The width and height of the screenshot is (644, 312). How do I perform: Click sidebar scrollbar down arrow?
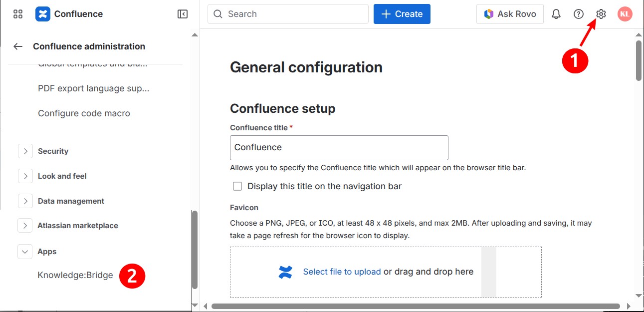tap(195, 304)
